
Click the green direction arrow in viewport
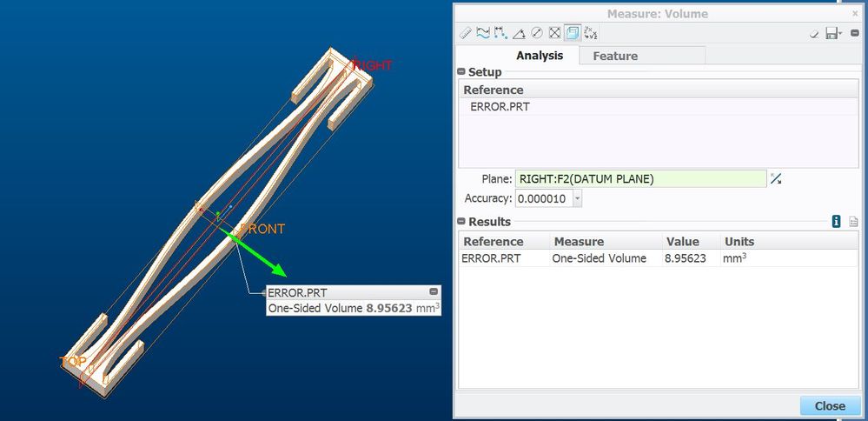(258, 254)
